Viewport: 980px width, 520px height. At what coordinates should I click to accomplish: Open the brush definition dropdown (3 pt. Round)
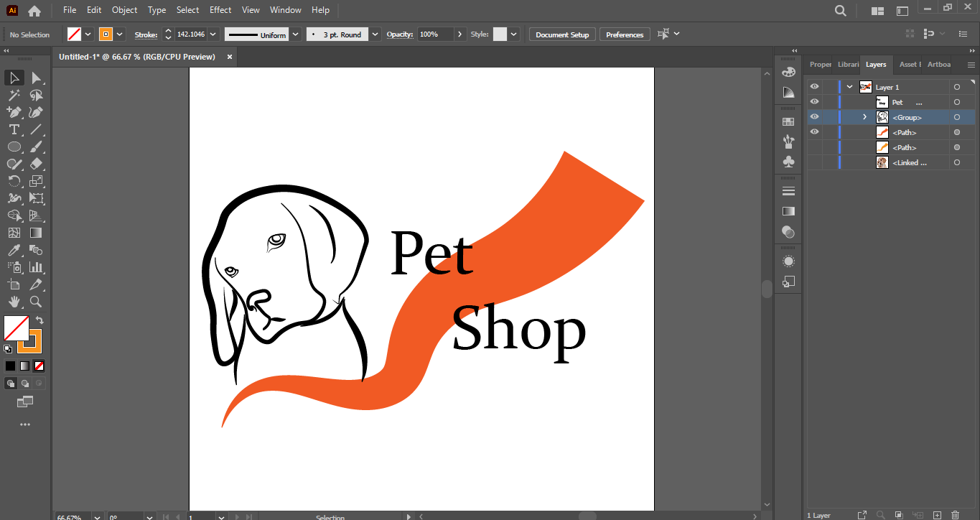click(x=375, y=34)
